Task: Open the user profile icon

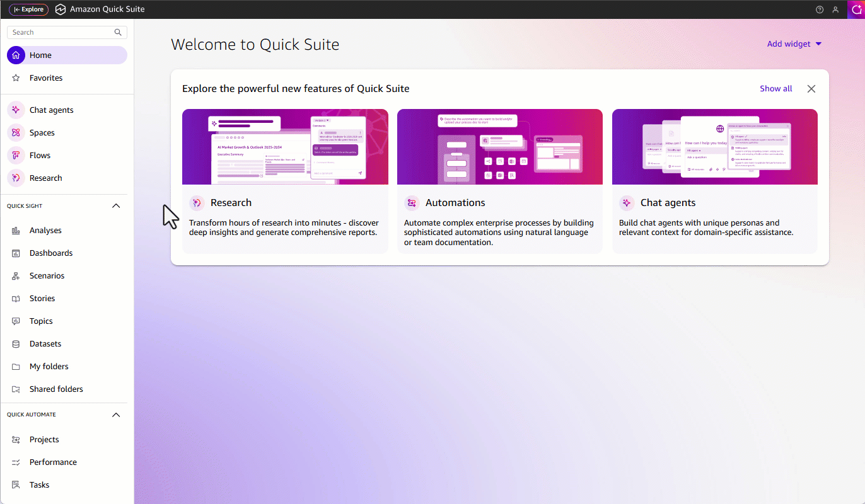Action: click(835, 9)
